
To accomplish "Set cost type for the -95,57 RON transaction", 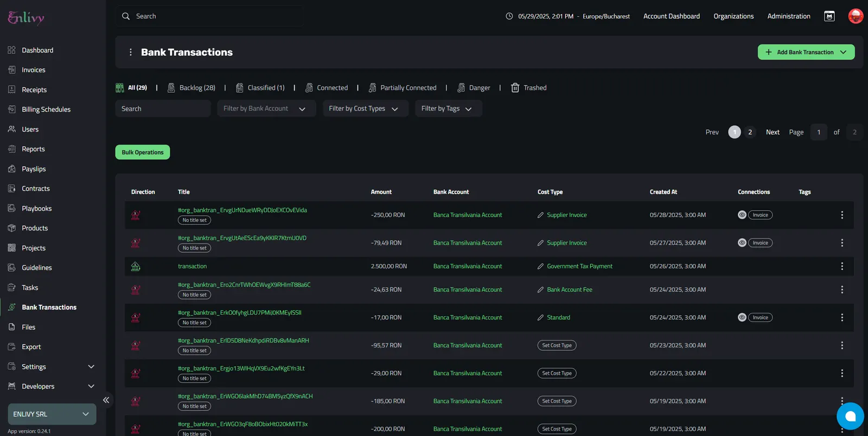I will tap(557, 345).
